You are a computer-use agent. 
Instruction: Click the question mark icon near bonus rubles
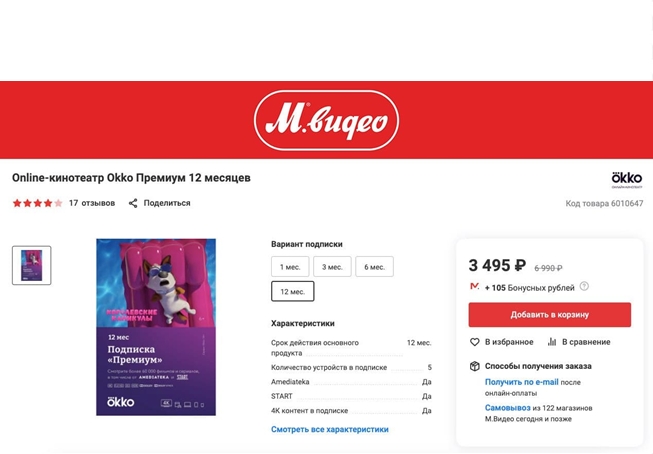pos(584,287)
